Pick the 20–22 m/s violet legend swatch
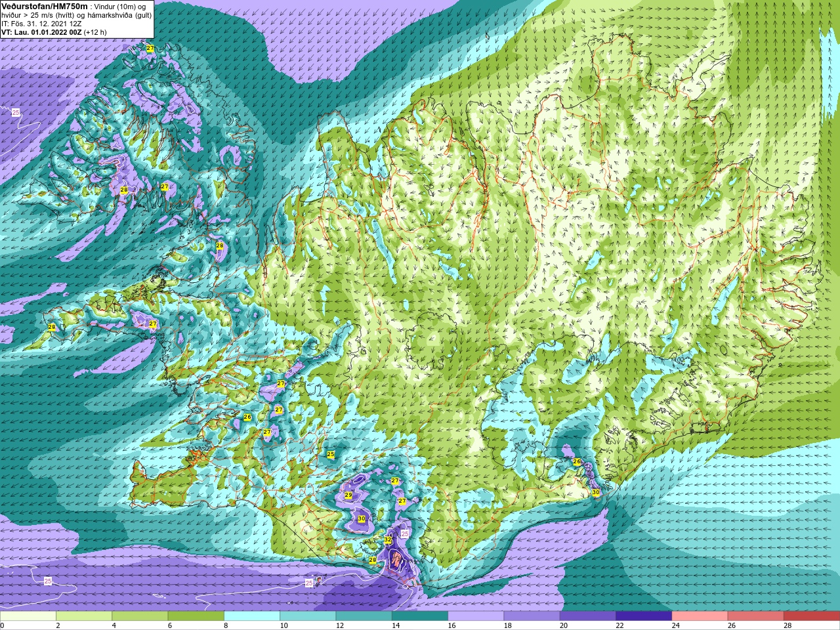The image size is (840, 630). (x=588, y=616)
